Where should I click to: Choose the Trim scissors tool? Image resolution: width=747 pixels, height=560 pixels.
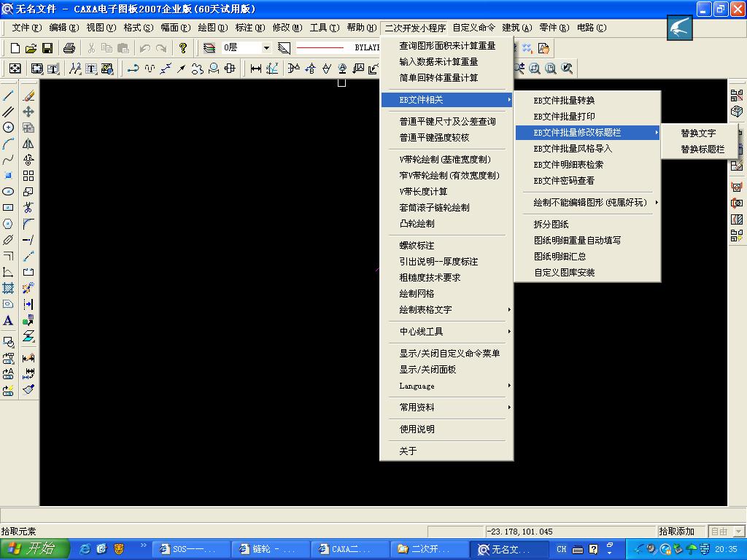click(x=28, y=208)
